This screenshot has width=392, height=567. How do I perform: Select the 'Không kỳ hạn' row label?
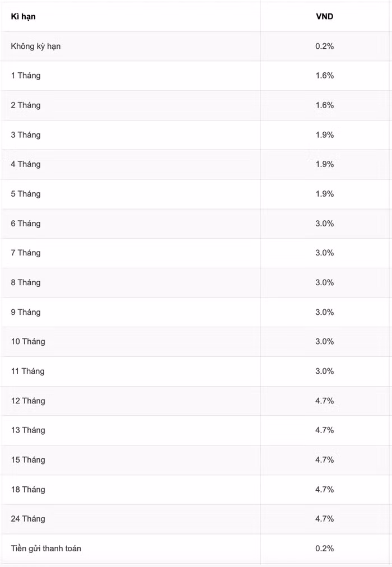point(36,47)
